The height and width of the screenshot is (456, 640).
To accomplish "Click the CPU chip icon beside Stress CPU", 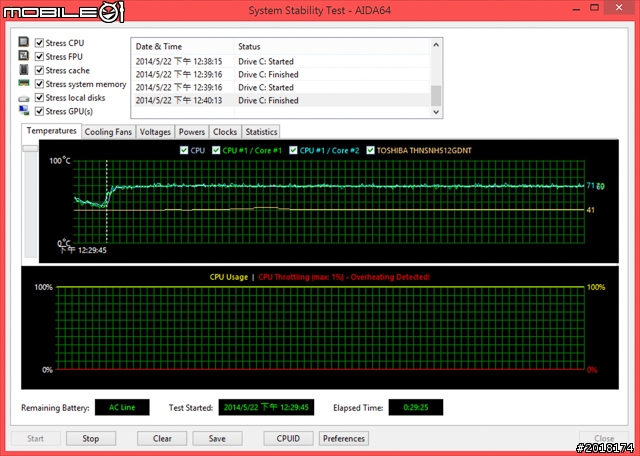I will (24, 42).
